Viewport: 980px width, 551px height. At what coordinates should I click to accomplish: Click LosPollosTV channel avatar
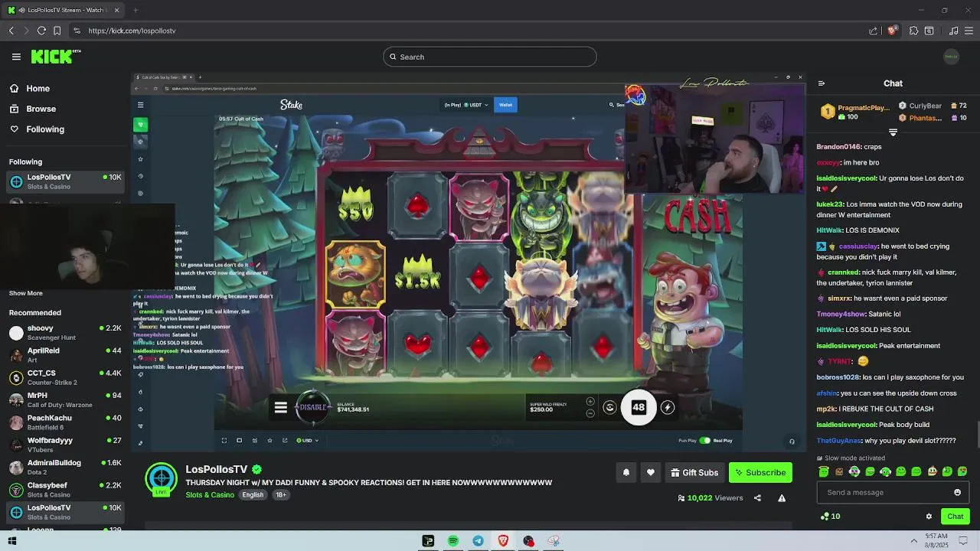tap(161, 479)
